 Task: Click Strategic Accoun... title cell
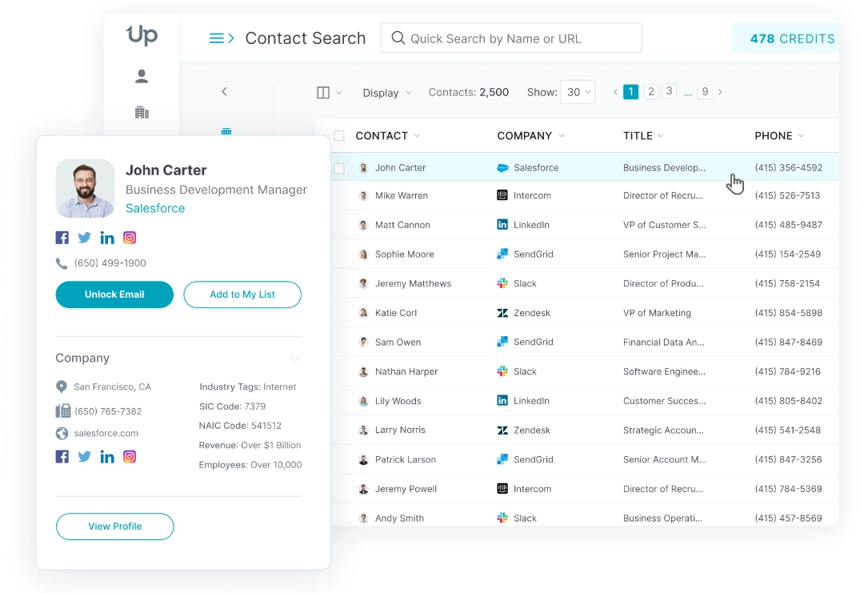coord(663,431)
